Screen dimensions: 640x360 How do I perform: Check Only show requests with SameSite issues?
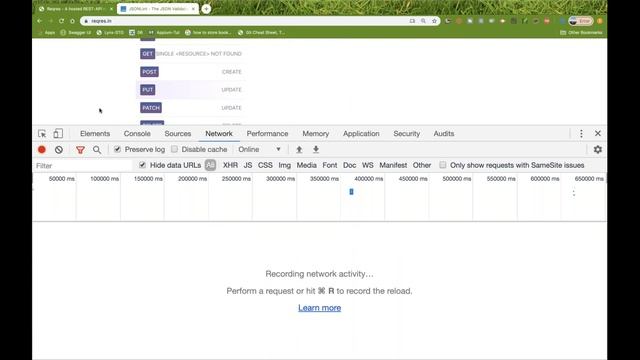tap(442, 165)
